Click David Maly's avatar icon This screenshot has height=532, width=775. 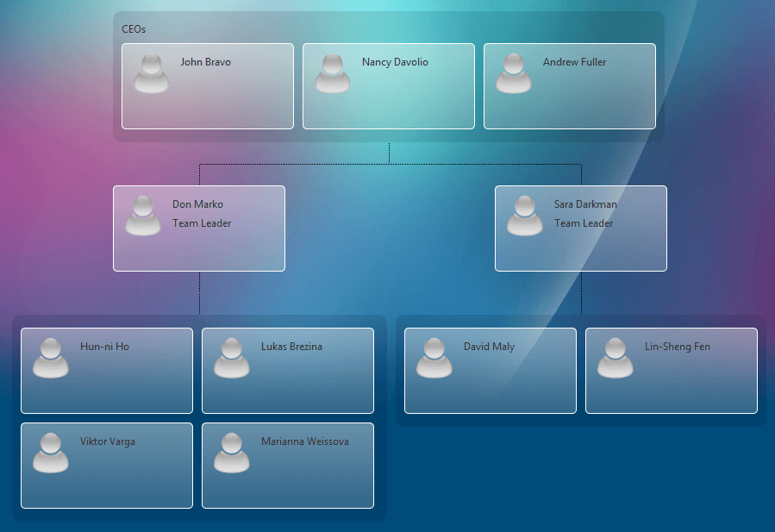434,359
